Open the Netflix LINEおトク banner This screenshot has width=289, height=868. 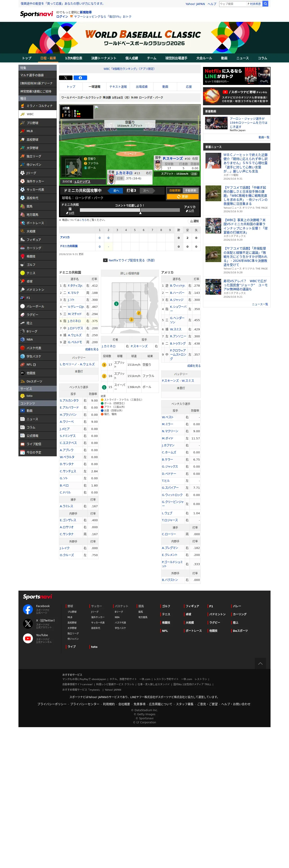point(237,76)
